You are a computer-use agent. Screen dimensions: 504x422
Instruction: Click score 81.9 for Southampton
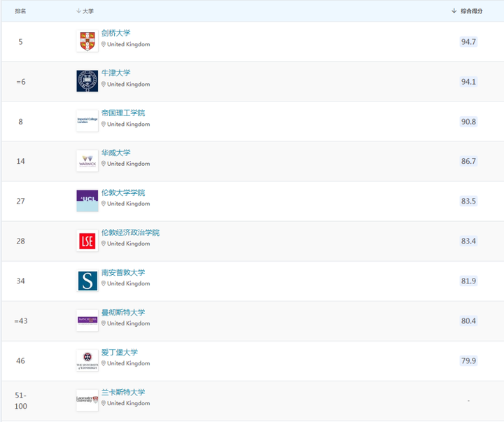468,281
